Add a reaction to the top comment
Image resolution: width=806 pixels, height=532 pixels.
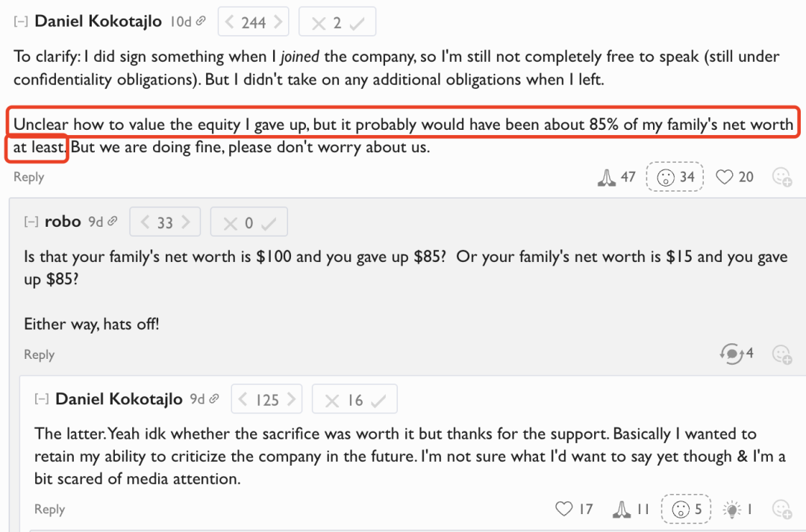click(x=782, y=177)
